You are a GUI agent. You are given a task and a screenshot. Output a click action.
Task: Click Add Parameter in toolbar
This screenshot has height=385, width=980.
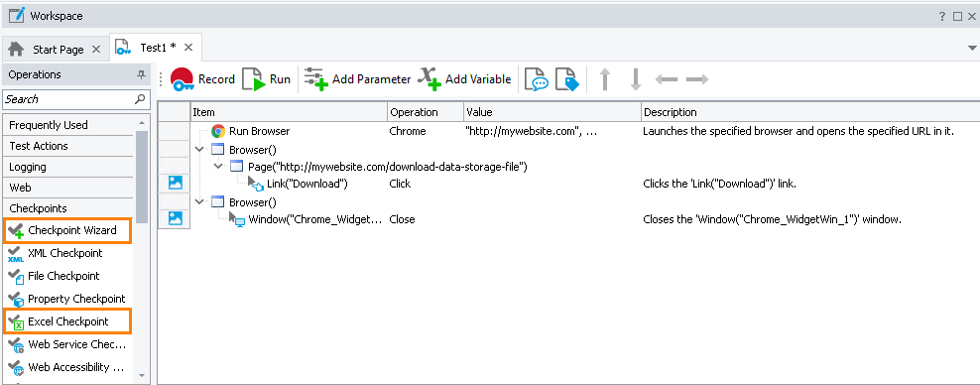point(357,79)
